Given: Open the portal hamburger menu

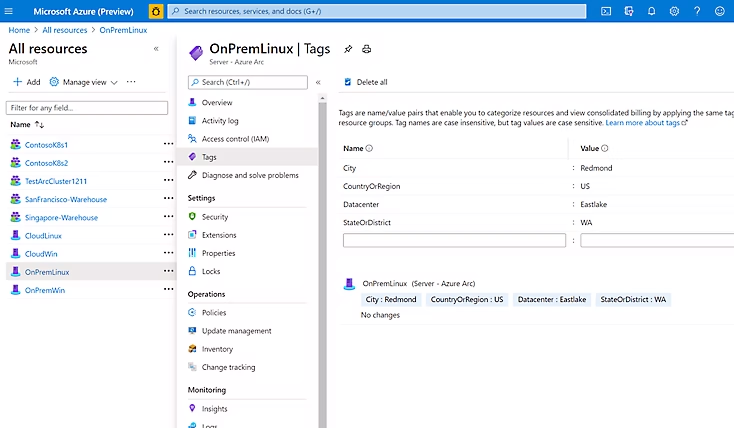Looking at the screenshot, I should click(x=8, y=11).
